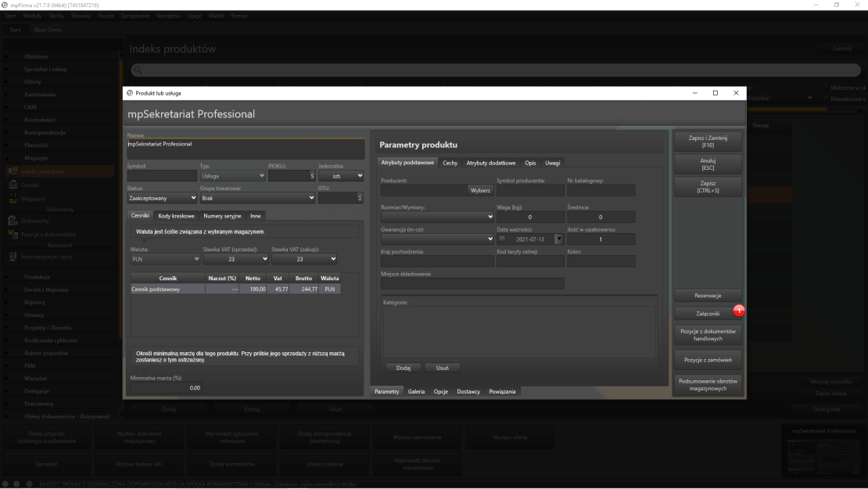Image resolution: width=868 pixels, height=489 pixels.
Task: Switch to the Numery seryjne tab
Action: [222, 215]
